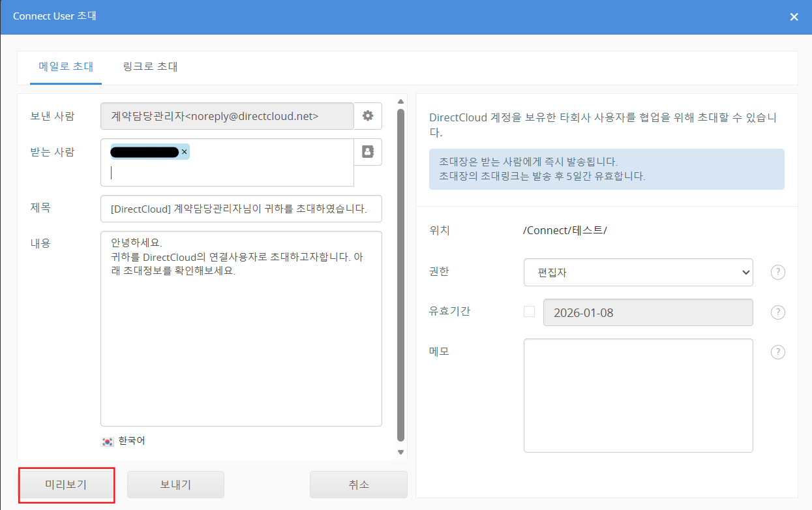This screenshot has height=510, width=812.
Task: Send invitation with 보내기 button
Action: pyautogui.click(x=175, y=485)
